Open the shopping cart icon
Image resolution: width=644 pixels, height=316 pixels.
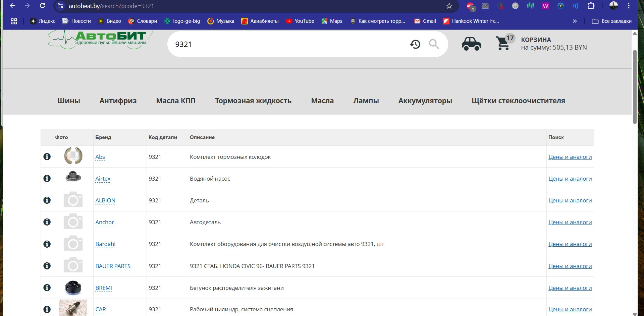503,43
